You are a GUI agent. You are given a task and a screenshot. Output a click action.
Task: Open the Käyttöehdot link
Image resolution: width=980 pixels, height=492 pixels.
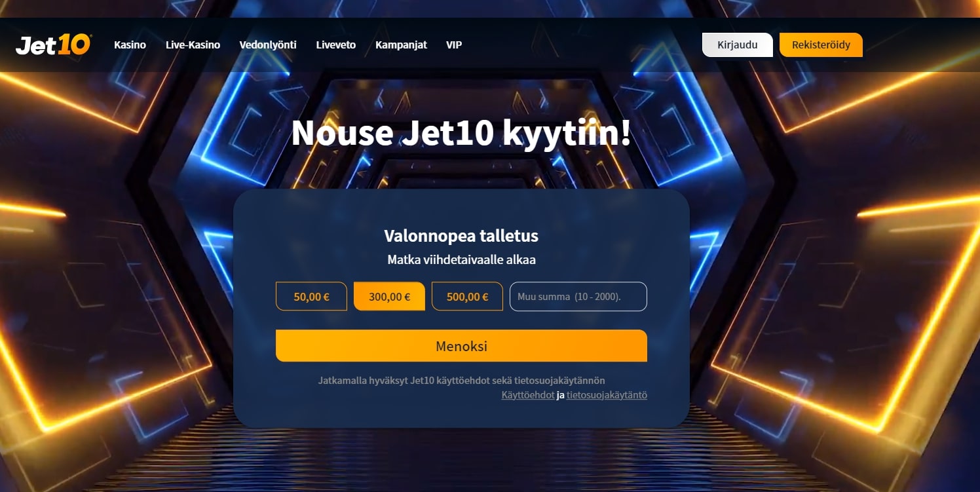point(528,395)
